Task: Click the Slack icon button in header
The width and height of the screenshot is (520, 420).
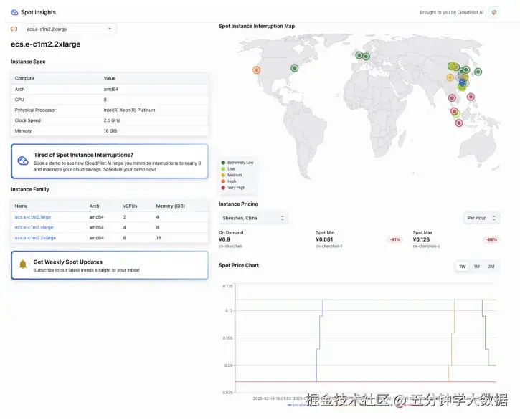Action: point(494,13)
